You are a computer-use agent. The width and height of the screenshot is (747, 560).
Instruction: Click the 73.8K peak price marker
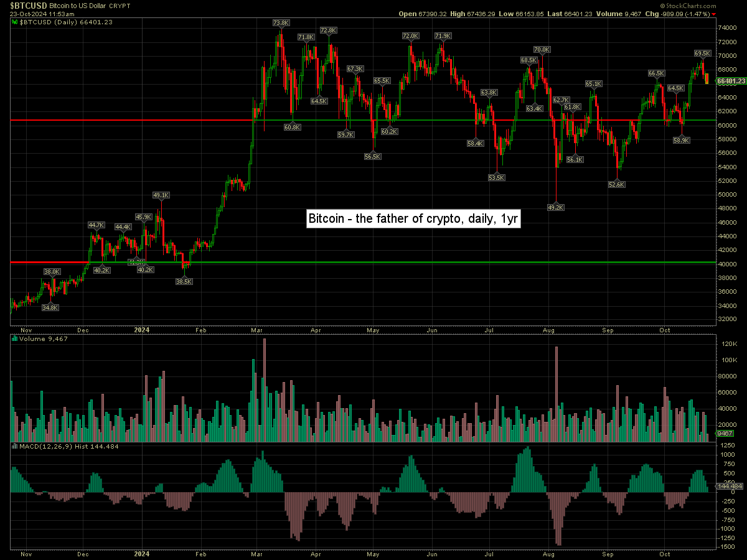click(281, 23)
